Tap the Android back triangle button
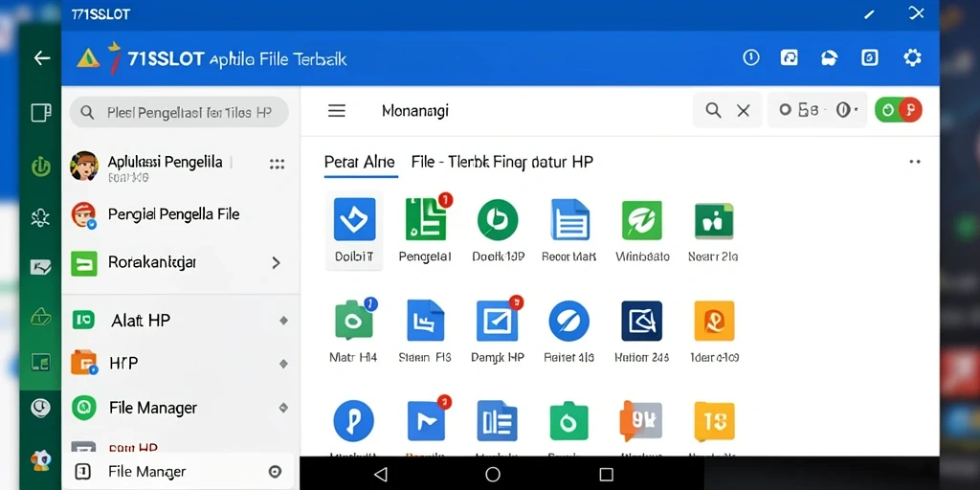 point(381,475)
